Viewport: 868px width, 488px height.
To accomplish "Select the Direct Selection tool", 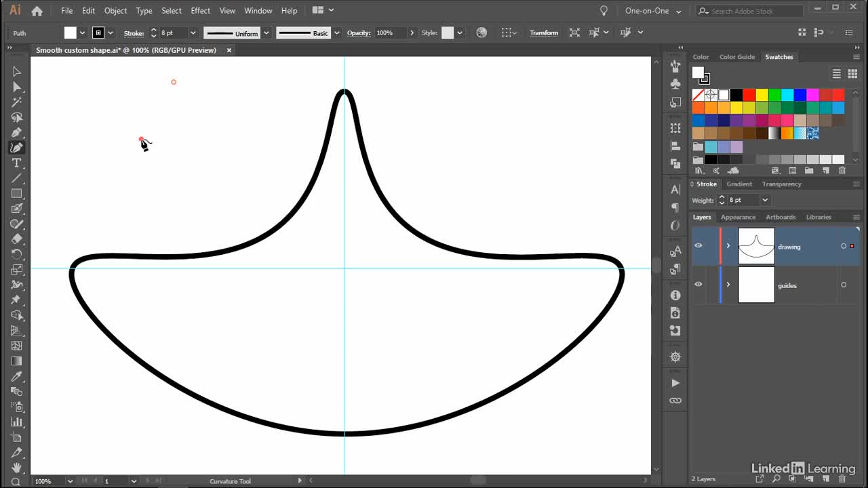I will (16, 87).
